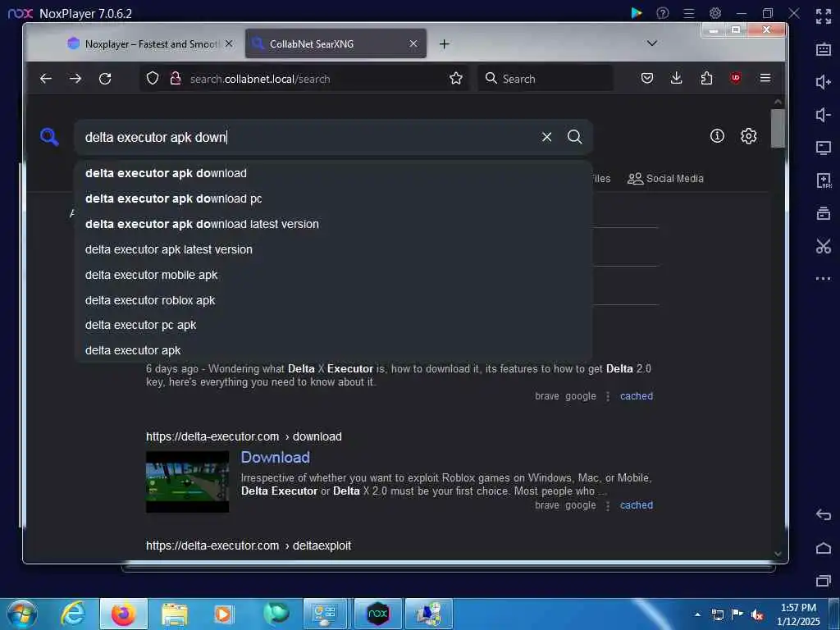Choose suggestion 'delta executor pc apk'
The width and height of the screenshot is (840, 630).
(x=333, y=325)
